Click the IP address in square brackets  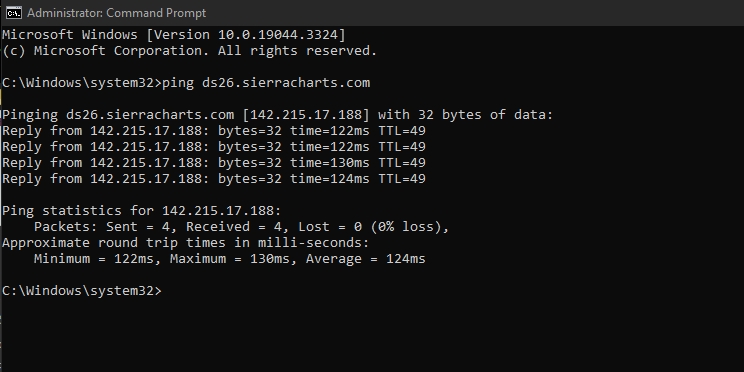[x=309, y=115]
